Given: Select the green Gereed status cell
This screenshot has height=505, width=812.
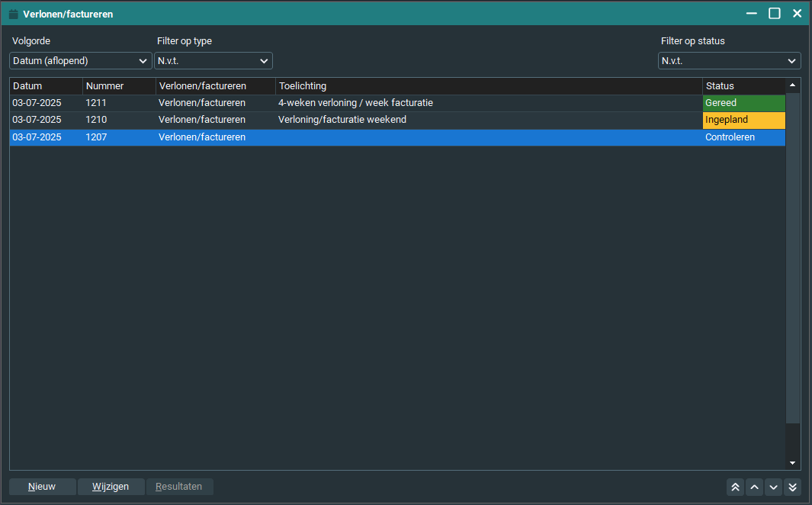Looking at the screenshot, I should (x=743, y=103).
